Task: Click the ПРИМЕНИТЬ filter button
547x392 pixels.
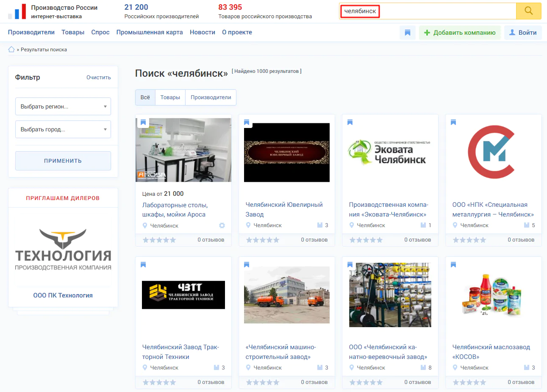Action: click(x=63, y=161)
